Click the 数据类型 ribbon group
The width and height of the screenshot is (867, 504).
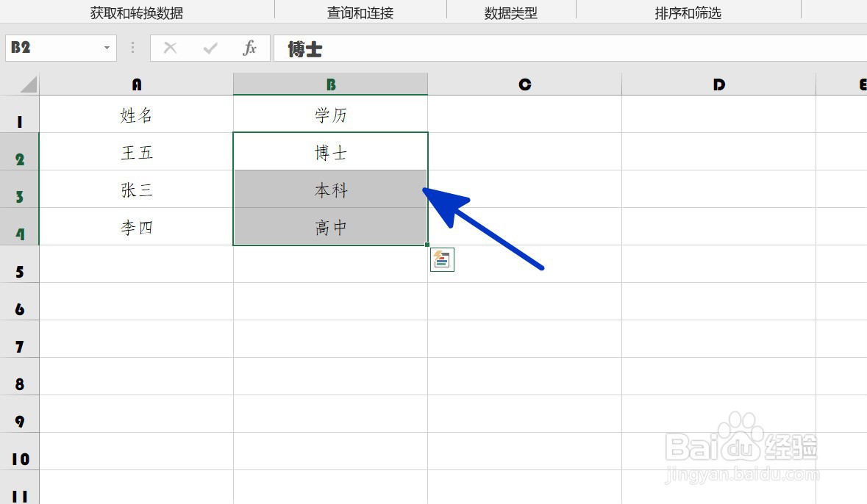click(x=510, y=12)
